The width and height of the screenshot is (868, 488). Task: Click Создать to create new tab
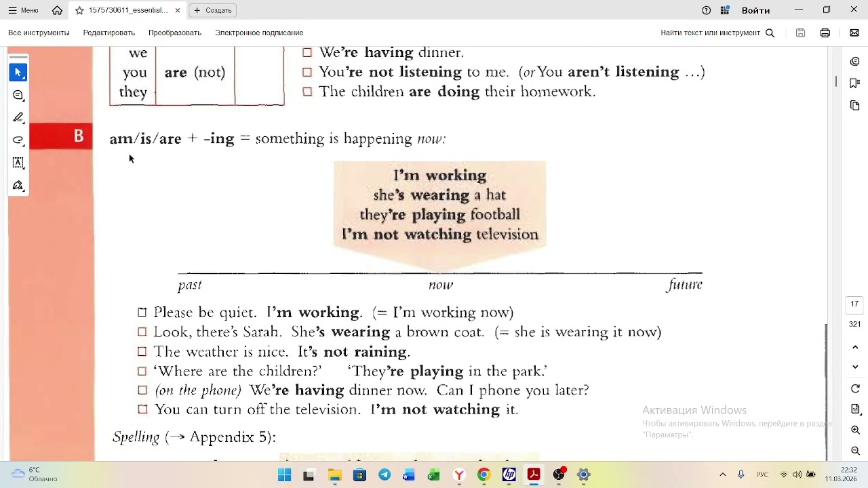pyautogui.click(x=213, y=10)
